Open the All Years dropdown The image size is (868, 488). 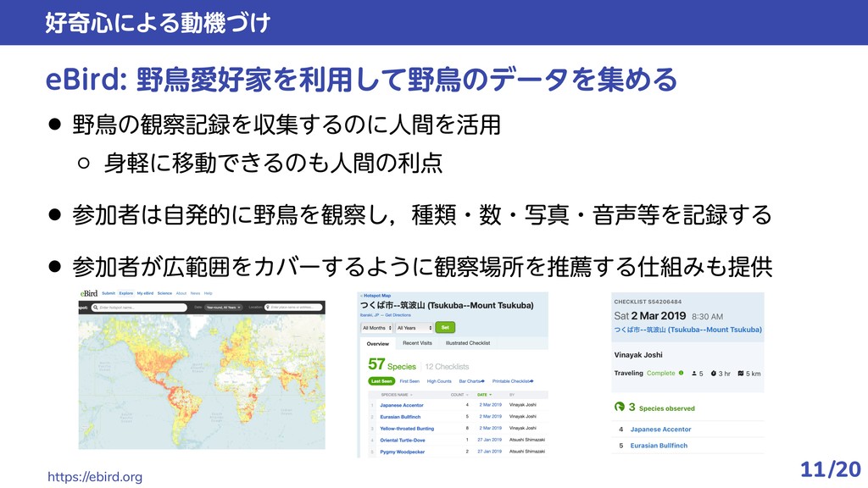(414, 328)
